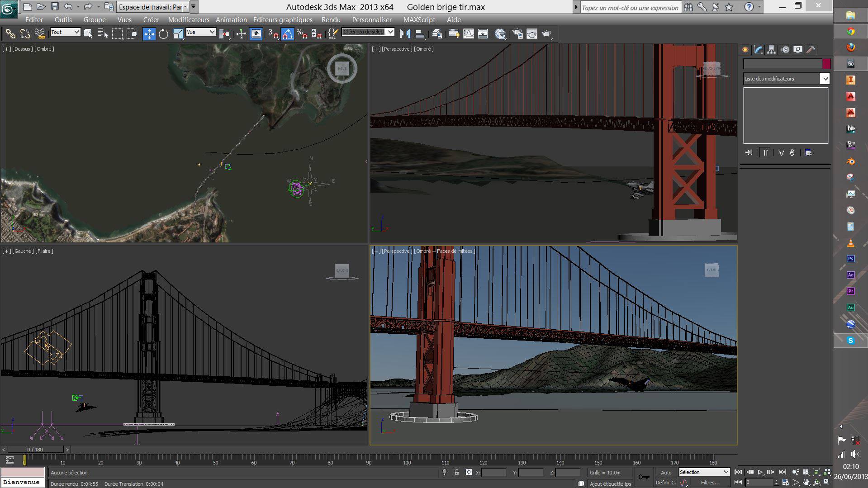Toggle the selection lock padlock
This screenshot has height=488, width=868.
click(x=456, y=472)
